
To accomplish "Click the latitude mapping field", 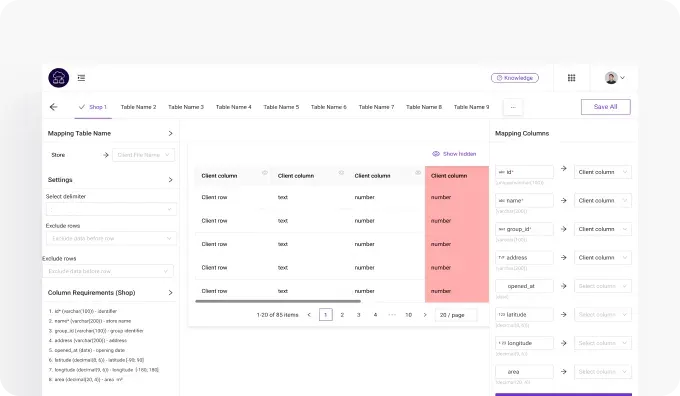I will 524,314.
